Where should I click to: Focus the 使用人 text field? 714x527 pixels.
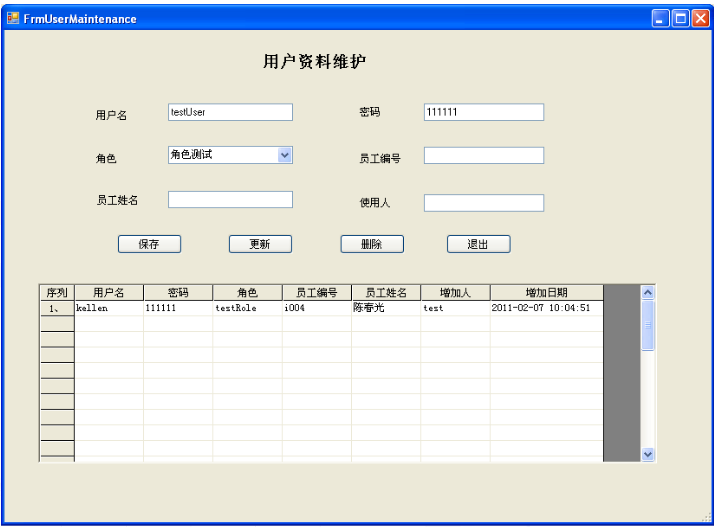(x=484, y=203)
